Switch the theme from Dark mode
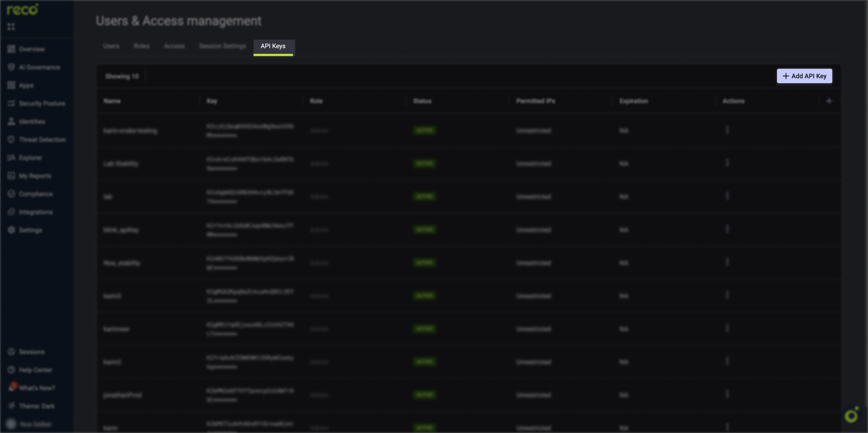Screen dimensions: 868x433 pyautogui.click(x=36, y=406)
